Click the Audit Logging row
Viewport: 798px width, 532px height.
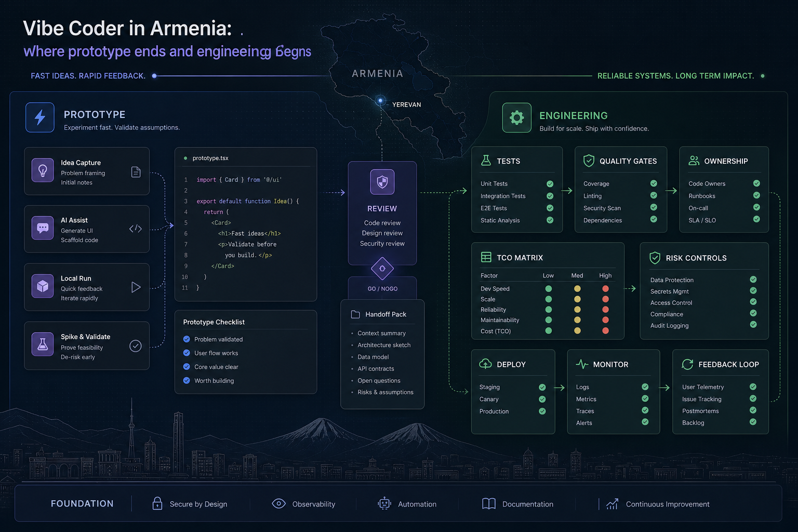(x=703, y=326)
